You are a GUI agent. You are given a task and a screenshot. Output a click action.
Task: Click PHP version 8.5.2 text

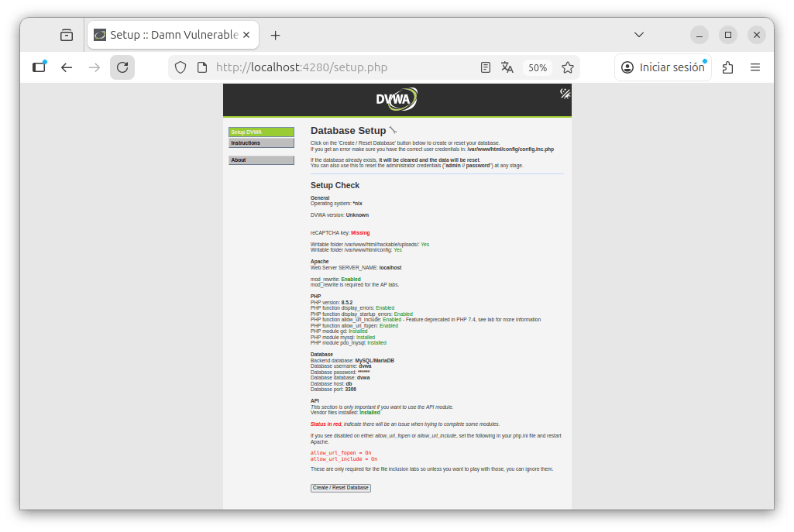(332, 302)
